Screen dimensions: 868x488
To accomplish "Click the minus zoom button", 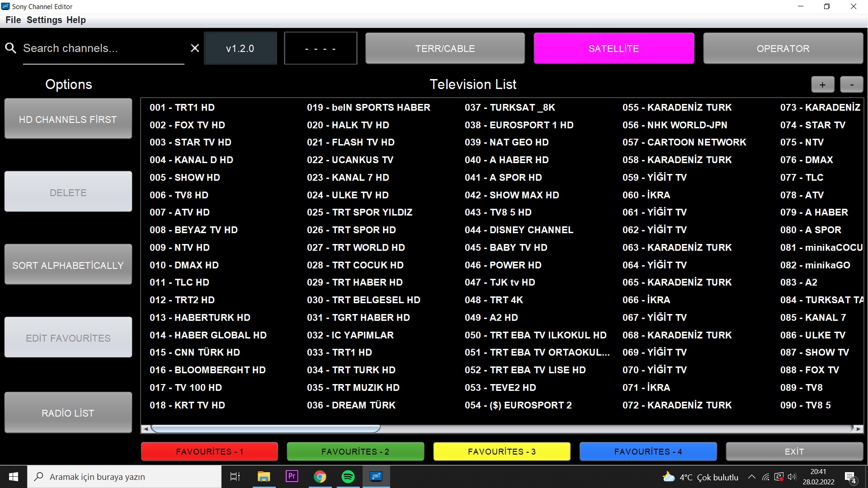I will (x=852, y=84).
